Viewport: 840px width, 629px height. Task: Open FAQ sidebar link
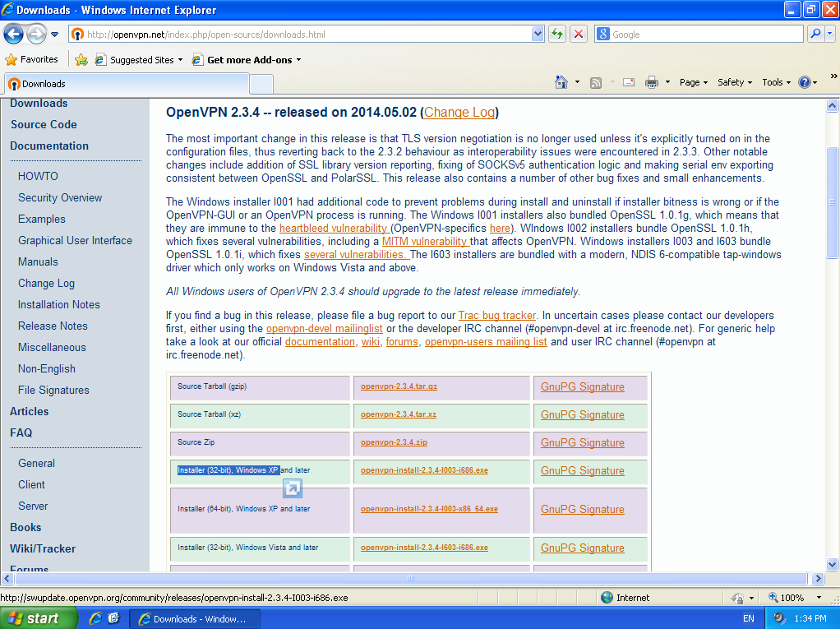(x=21, y=432)
